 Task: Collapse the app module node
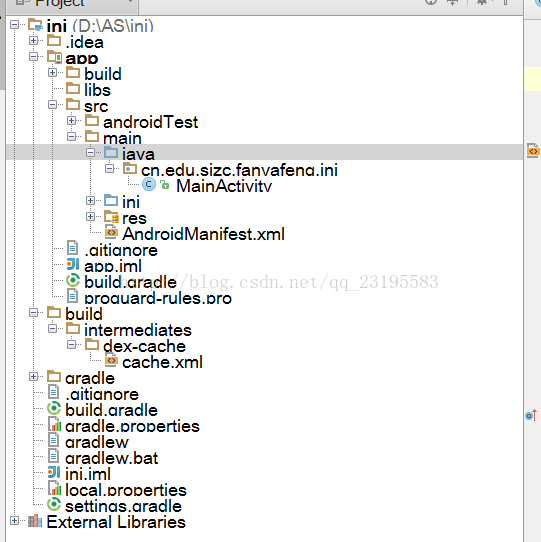click(x=34, y=56)
